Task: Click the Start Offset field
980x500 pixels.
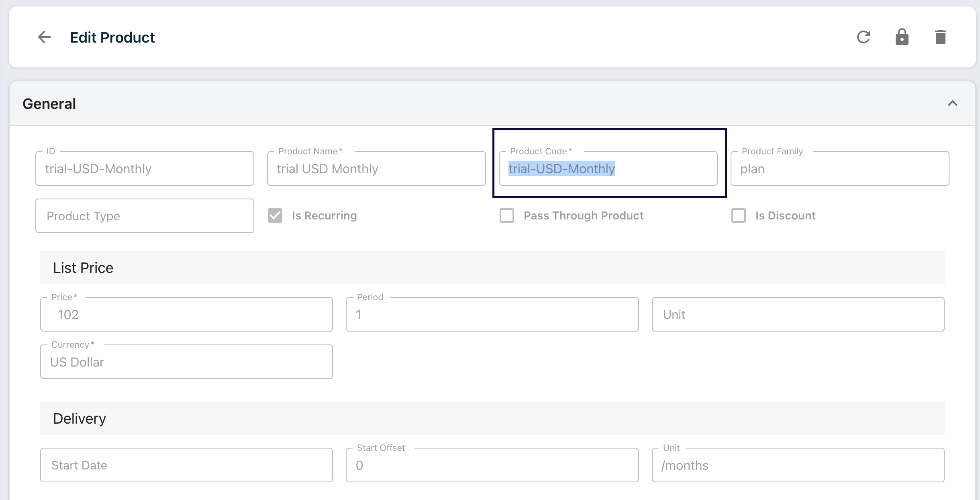Action: pos(492,465)
